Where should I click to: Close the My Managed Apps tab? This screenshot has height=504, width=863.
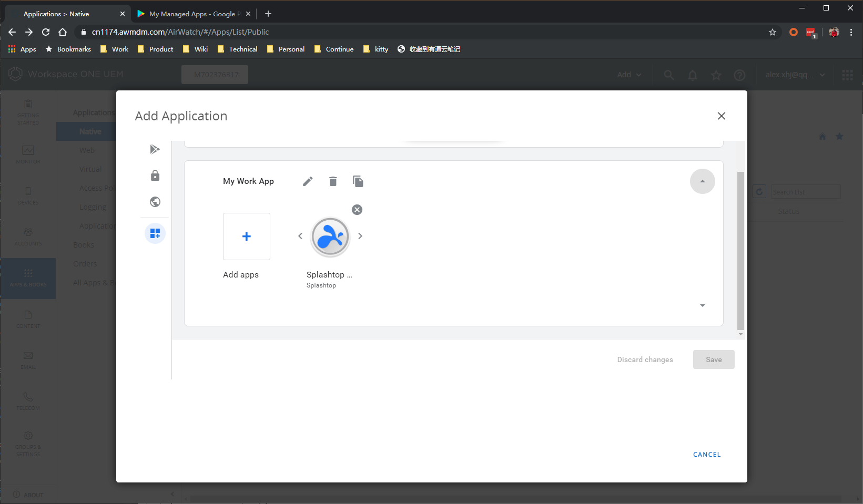click(x=248, y=14)
